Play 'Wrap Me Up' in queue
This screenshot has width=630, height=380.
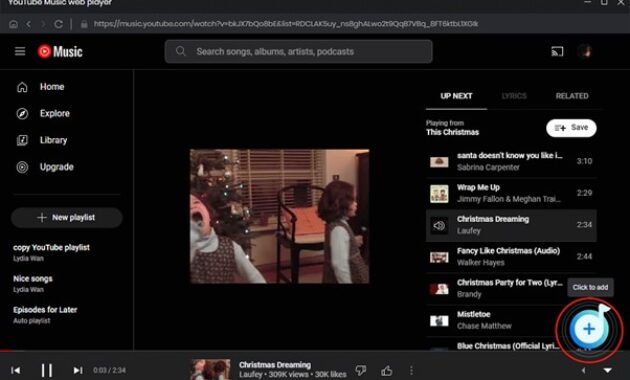click(x=511, y=193)
